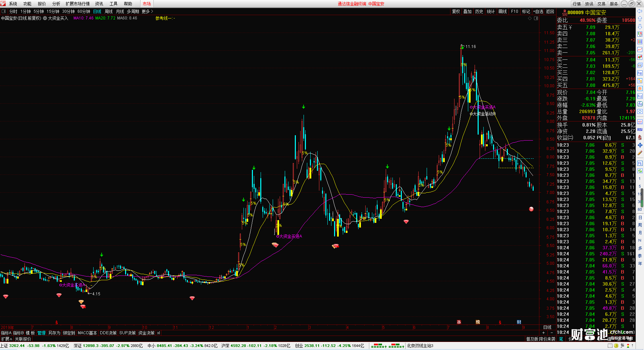Expand the 扩展∧ panel at bottom left
Image resolution: width=644 pixels, height=350 pixels.
click(6, 339)
